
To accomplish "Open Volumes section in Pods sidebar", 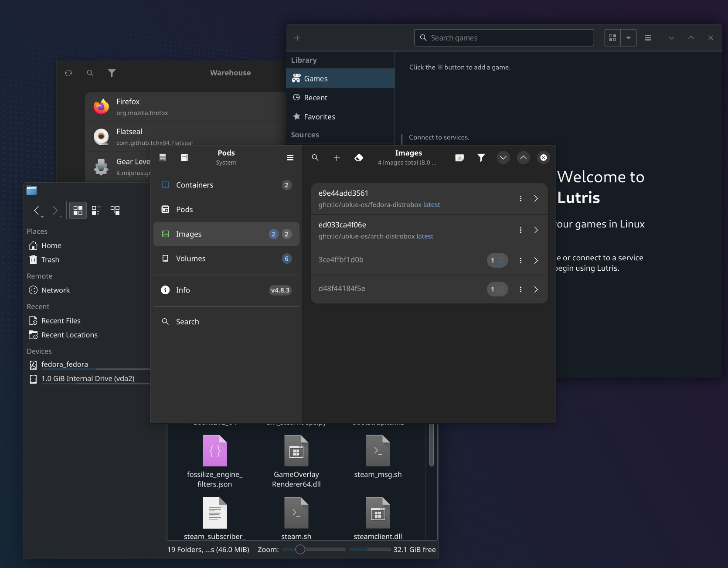I will point(226,258).
